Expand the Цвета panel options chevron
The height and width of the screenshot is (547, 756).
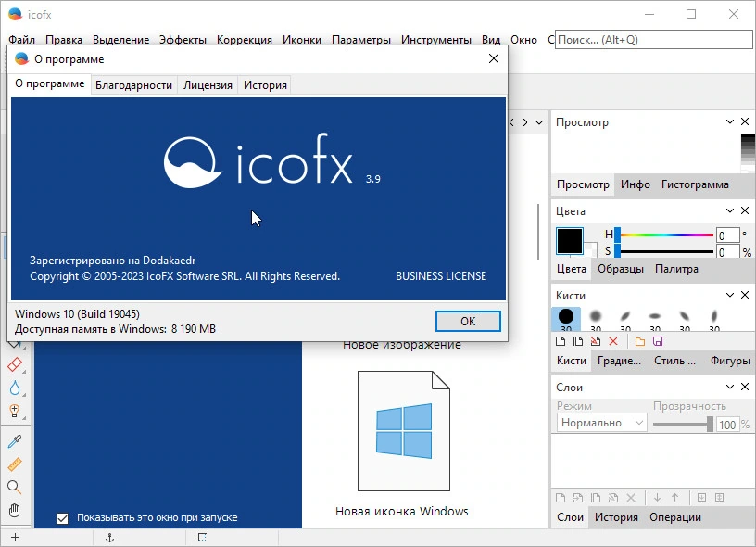(730, 210)
